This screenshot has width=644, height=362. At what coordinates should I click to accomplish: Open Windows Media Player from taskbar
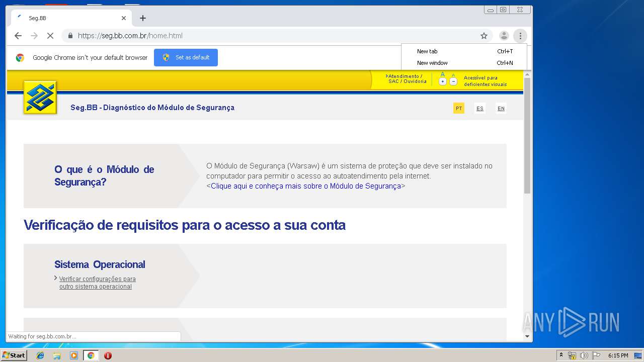pos(74,355)
